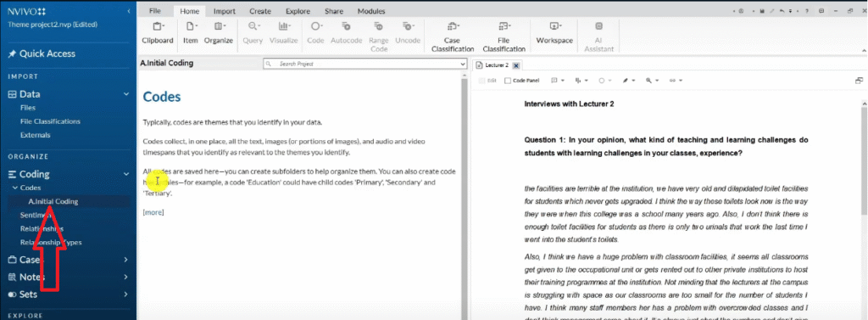
Task: Switch to the Import ribbon tab
Action: (x=224, y=11)
